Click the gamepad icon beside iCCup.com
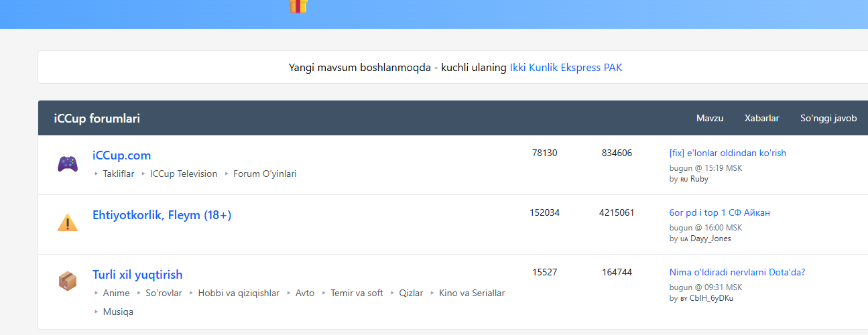This screenshot has width=868, height=335. 67,163
